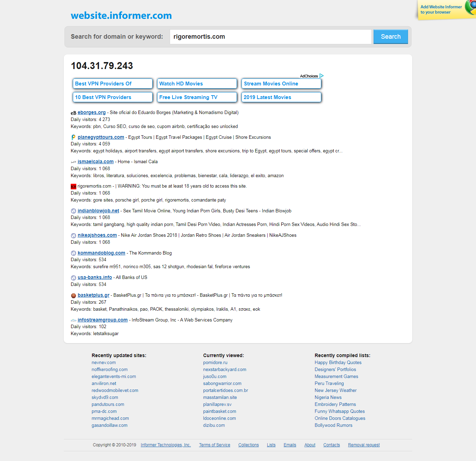This screenshot has height=461, width=476.
Task: Open the Happy Birthday Quotes list
Action: pos(338,363)
